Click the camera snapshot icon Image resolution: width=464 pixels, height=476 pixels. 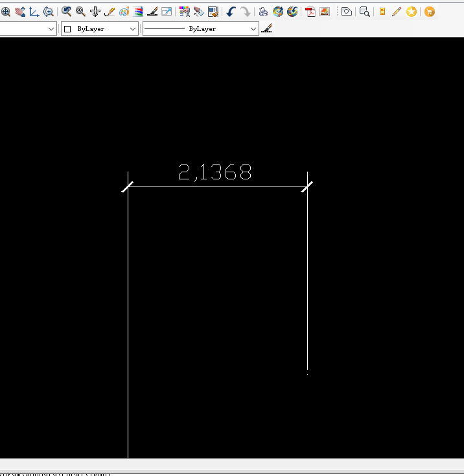pyautogui.click(x=347, y=12)
